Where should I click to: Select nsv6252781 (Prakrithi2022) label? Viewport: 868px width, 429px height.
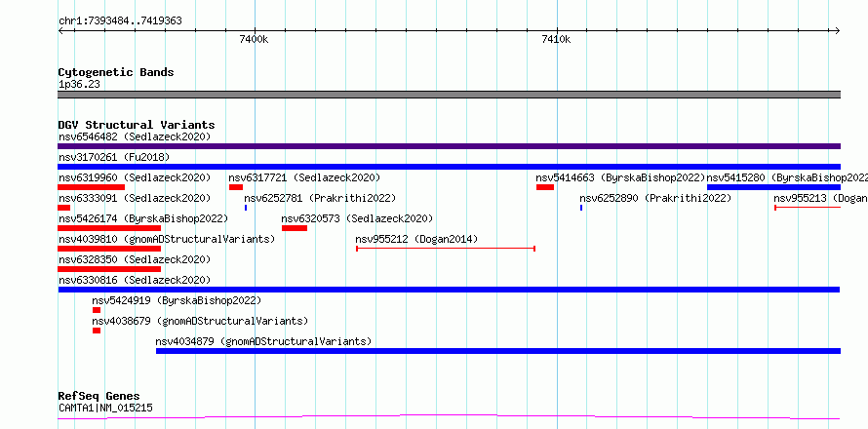coord(320,198)
